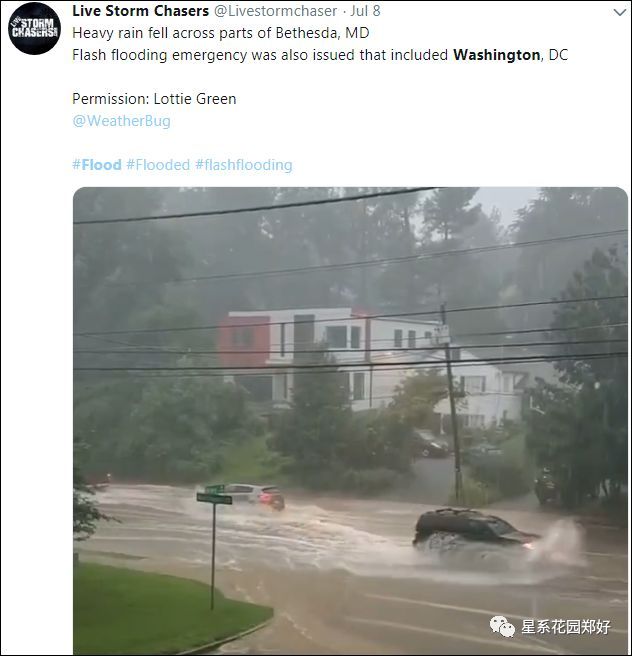The height and width of the screenshot is (656, 632).
Task: Expand the tweet options chevron
Action: click(x=619, y=12)
